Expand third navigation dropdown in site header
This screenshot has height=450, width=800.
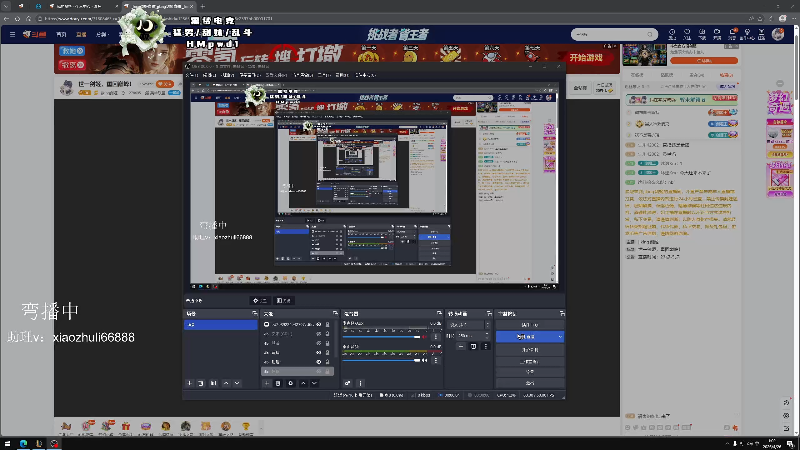[102, 34]
